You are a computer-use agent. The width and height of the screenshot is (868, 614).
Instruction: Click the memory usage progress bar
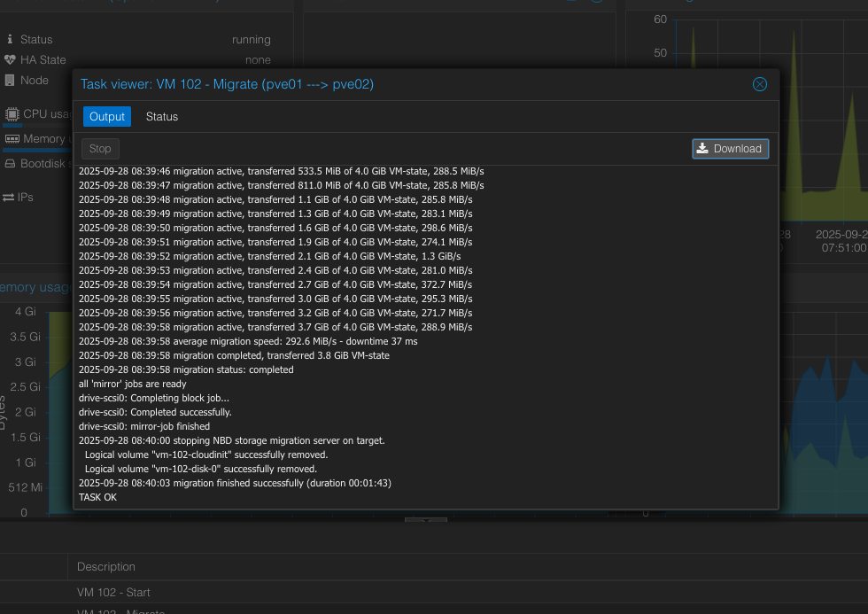(35, 150)
